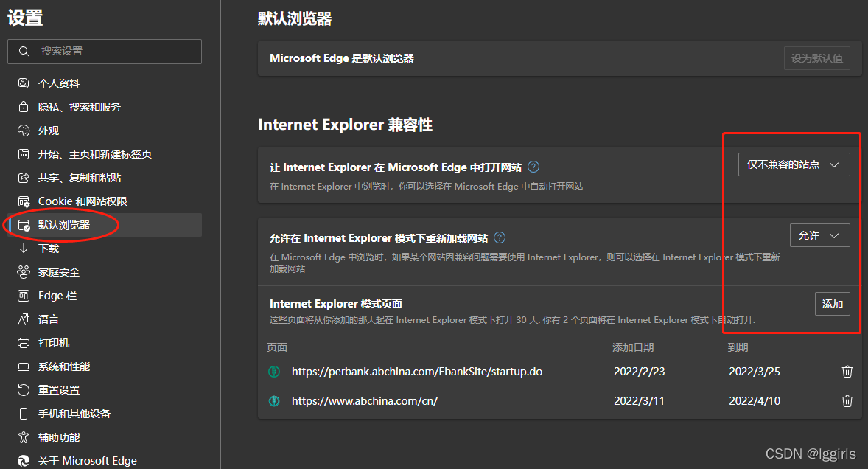Click the 辅助功能 accessibility icon
Viewport: 868px width, 469px height.
[x=24, y=437]
